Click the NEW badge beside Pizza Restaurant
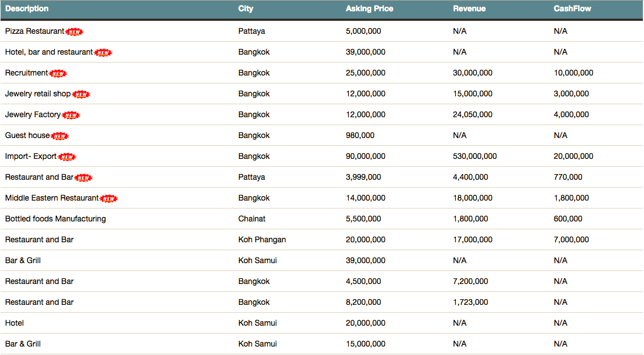The height and width of the screenshot is (355, 644). pyautogui.click(x=74, y=32)
